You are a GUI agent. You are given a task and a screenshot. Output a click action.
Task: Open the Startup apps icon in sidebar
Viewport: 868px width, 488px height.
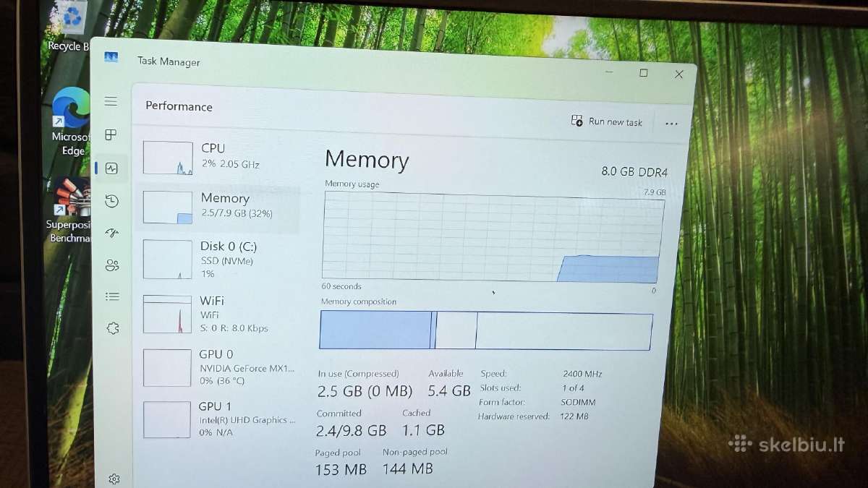111,233
